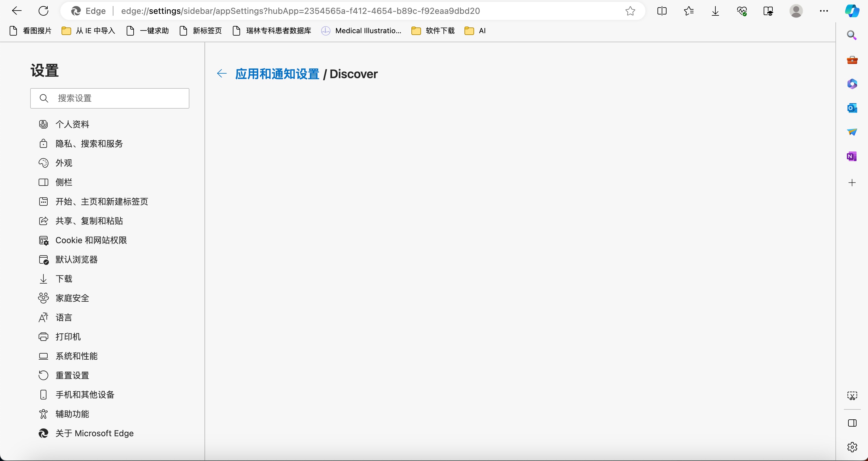Open the profile avatar menu
868x461 pixels.
[796, 11]
